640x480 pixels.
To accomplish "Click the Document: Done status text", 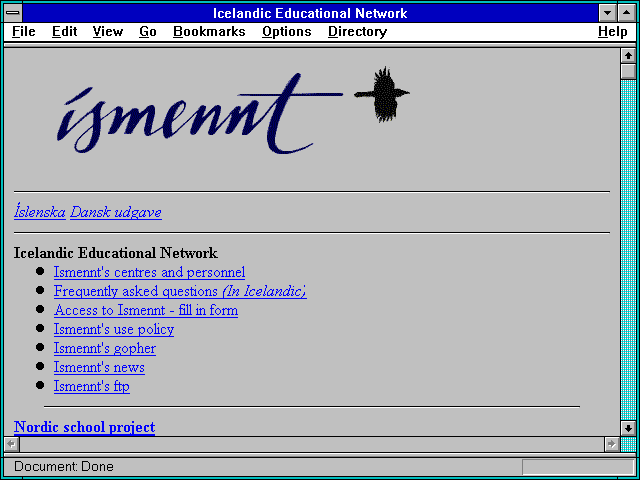I will [x=64, y=467].
